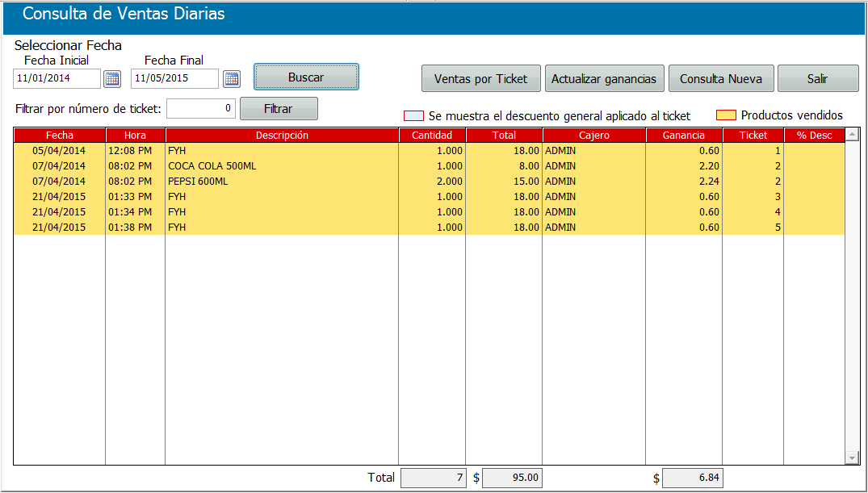Sort by Hora column header
The height and width of the screenshot is (493, 868).
click(x=135, y=135)
